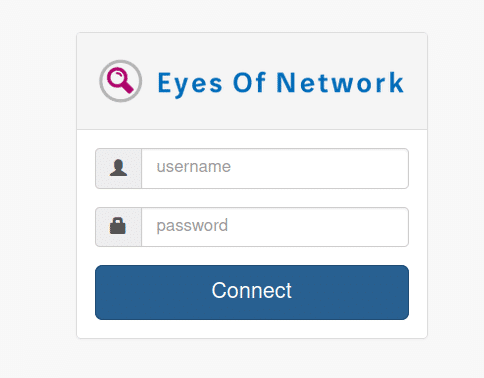
Task: Click the word Of in the title
Action: [249, 82]
